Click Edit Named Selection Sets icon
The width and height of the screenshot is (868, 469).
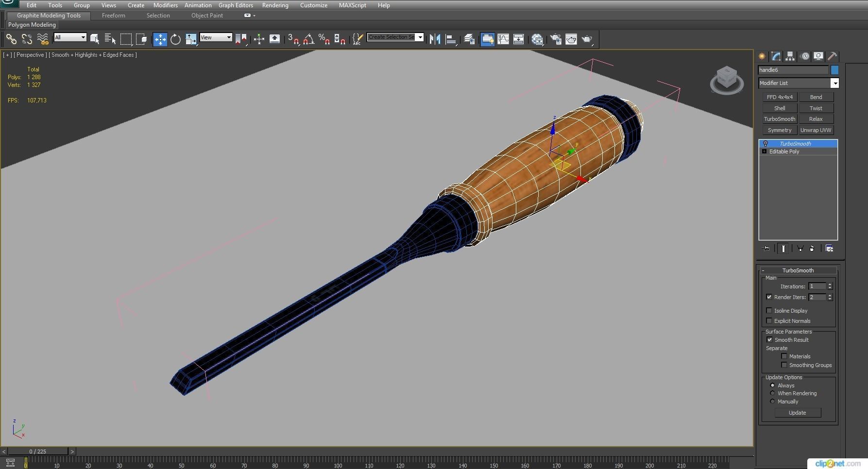pos(357,39)
